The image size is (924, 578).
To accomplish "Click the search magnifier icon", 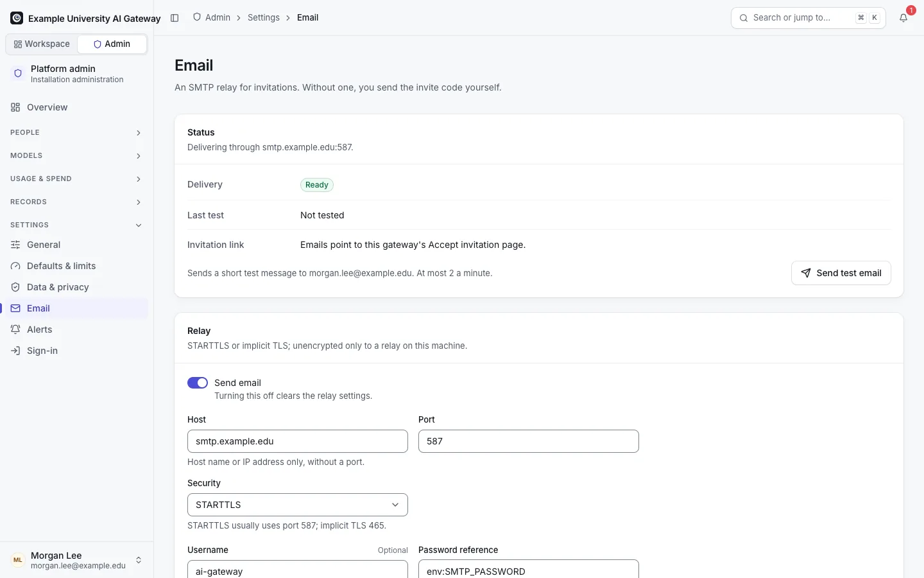I will (x=744, y=18).
